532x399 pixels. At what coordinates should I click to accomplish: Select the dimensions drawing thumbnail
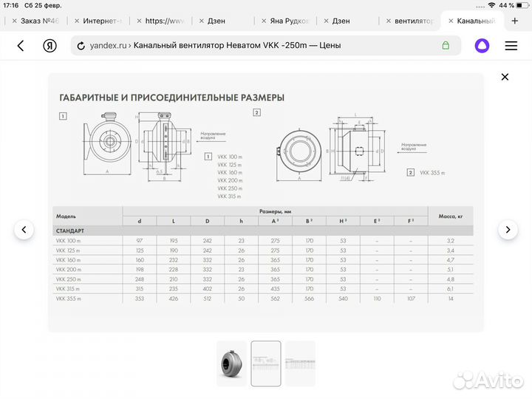click(266, 364)
